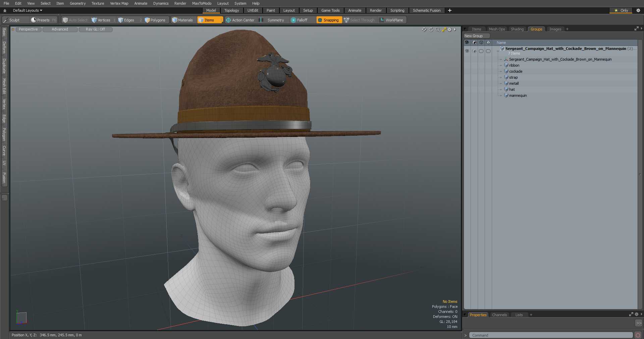This screenshot has width=644, height=339.
Task: Toggle the WorkPlane button
Action: pyautogui.click(x=391, y=20)
